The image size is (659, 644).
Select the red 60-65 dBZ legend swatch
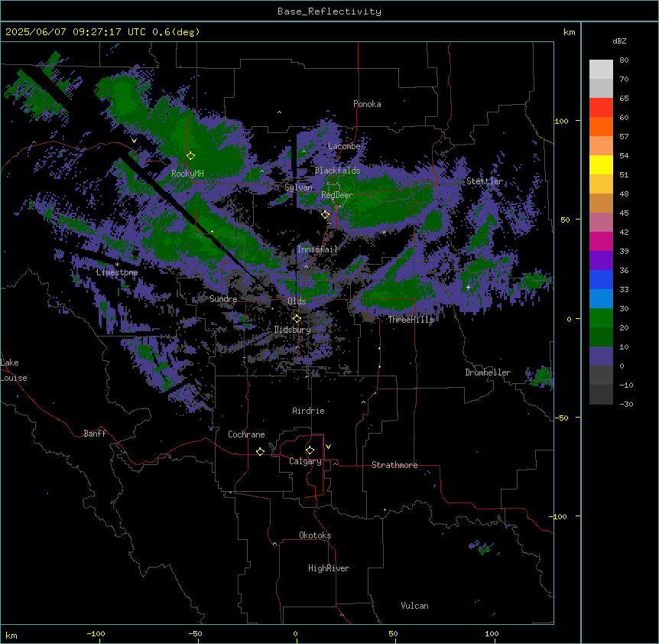click(601, 107)
